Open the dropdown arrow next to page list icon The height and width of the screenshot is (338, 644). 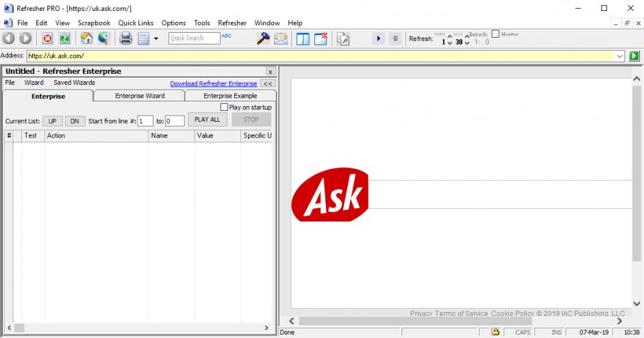pos(156,38)
